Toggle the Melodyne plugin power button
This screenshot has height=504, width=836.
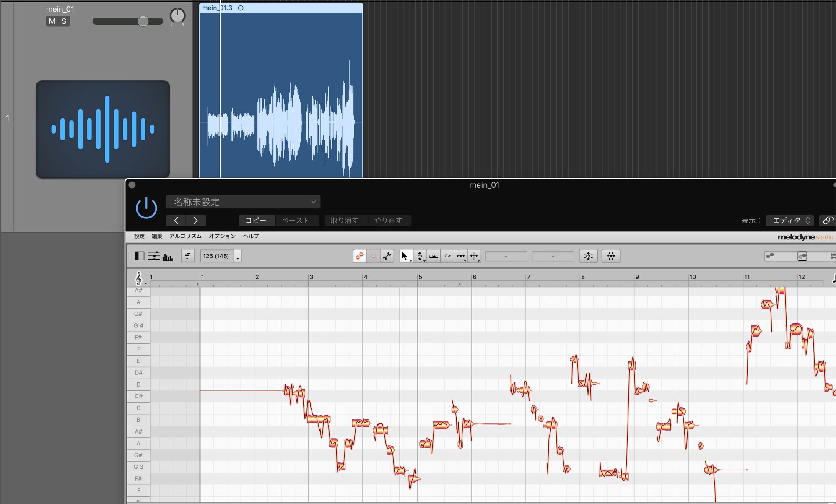(x=146, y=208)
